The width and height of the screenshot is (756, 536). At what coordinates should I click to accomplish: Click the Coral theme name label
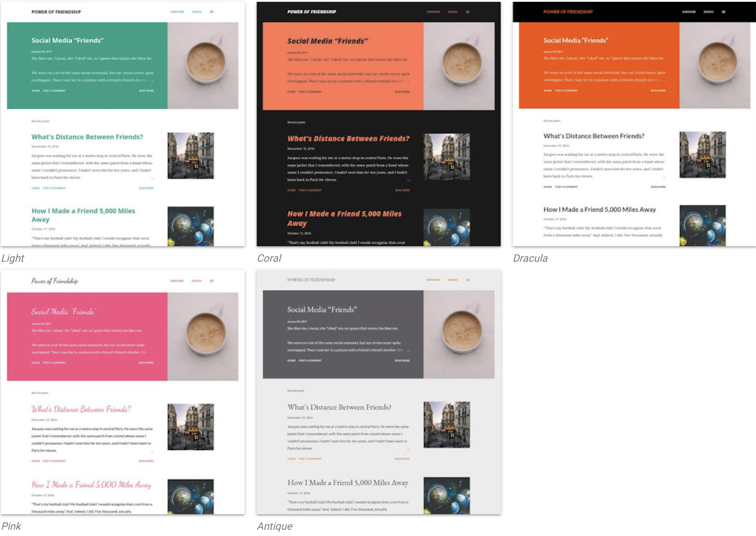click(269, 258)
